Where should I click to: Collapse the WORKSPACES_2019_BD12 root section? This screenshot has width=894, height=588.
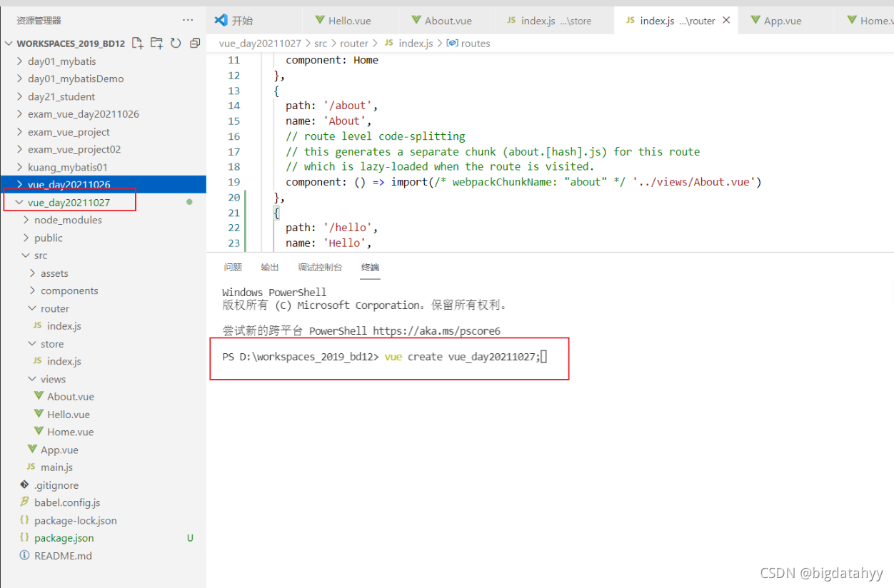9,44
